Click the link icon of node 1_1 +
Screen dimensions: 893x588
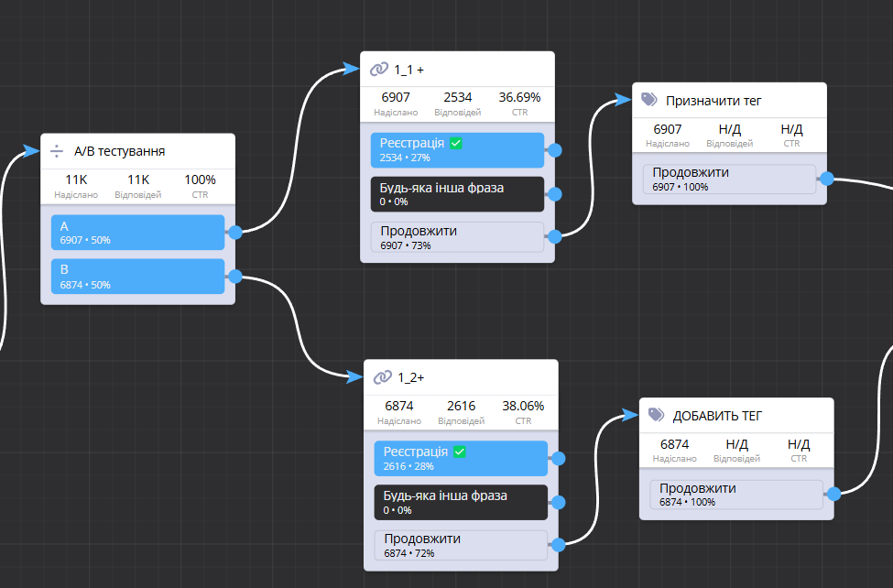click(x=378, y=69)
